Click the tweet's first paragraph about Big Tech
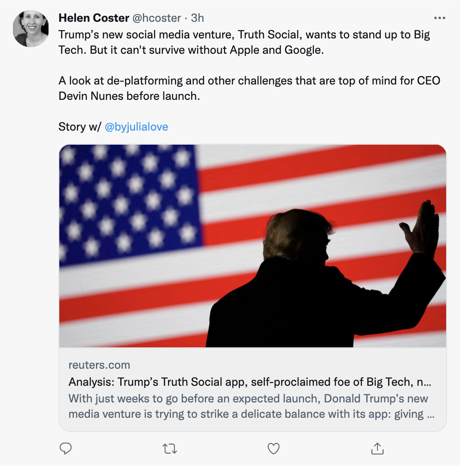 [x=243, y=42]
